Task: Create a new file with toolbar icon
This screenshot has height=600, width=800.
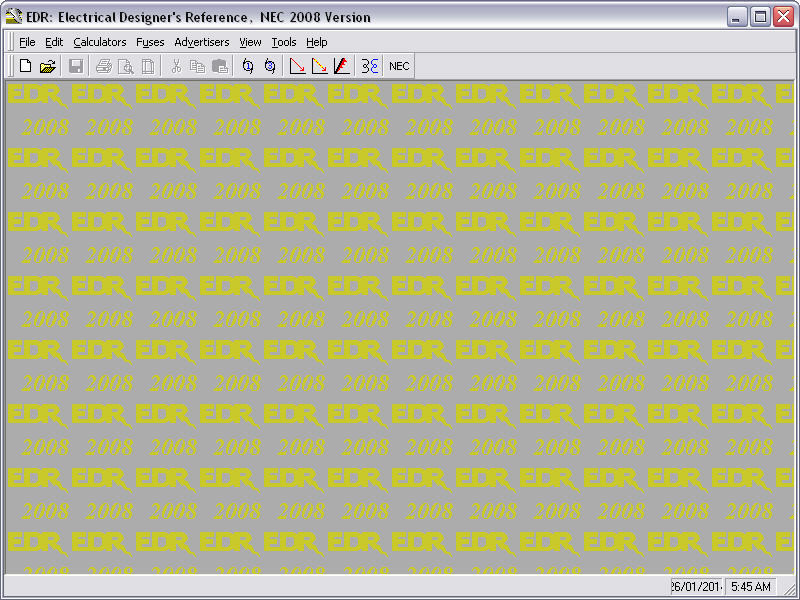Action: [25, 66]
